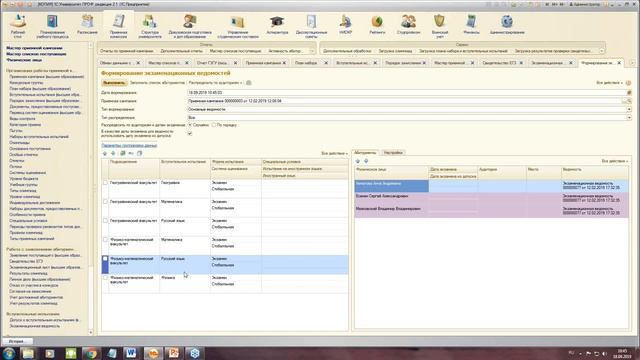Open the Аспирантура section with graduation cap icon

point(277,24)
